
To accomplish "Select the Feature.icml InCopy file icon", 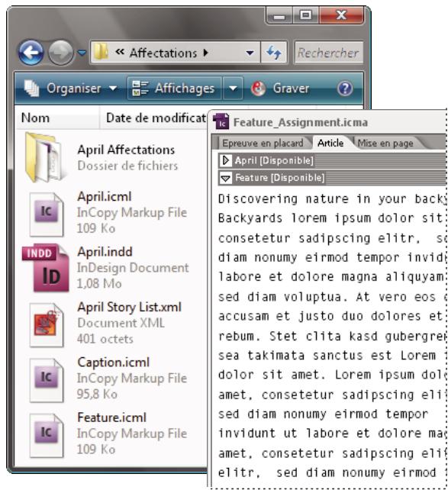I will pos(47,435).
